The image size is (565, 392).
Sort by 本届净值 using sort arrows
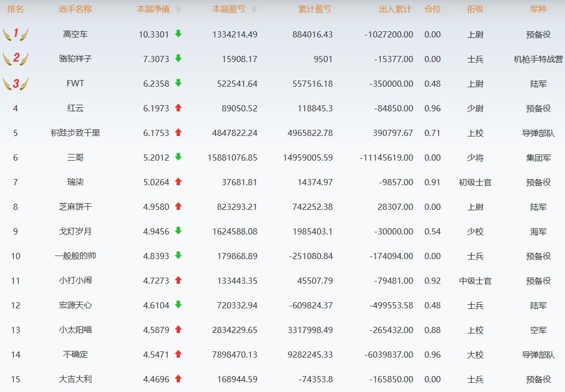178,9
